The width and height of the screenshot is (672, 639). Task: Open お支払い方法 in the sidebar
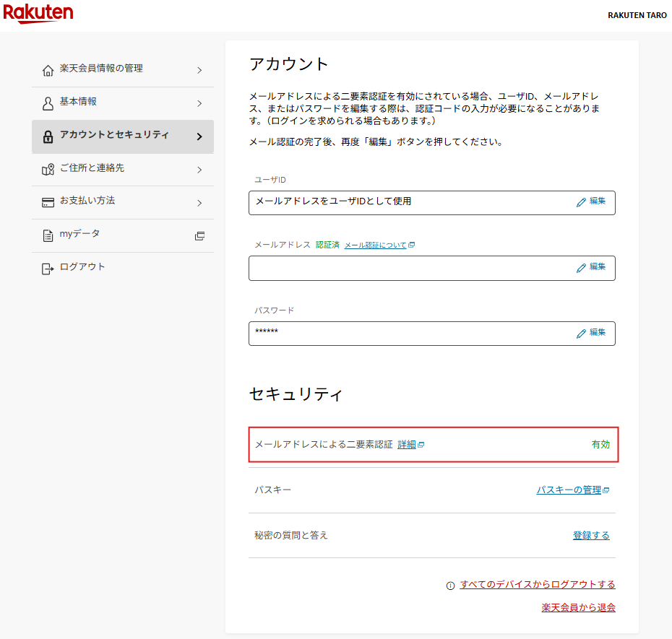point(123,203)
